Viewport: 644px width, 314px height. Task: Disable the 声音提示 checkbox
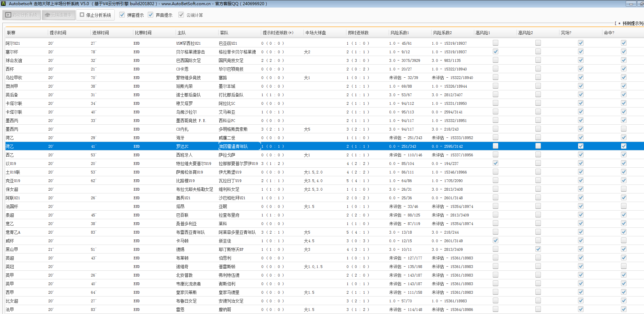[151, 15]
